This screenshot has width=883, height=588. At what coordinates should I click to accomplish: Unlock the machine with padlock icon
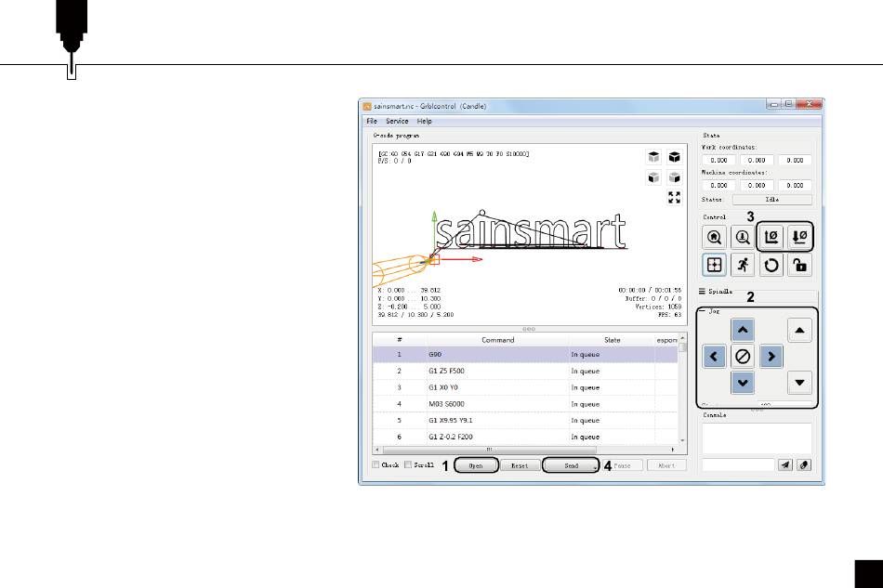(x=799, y=265)
